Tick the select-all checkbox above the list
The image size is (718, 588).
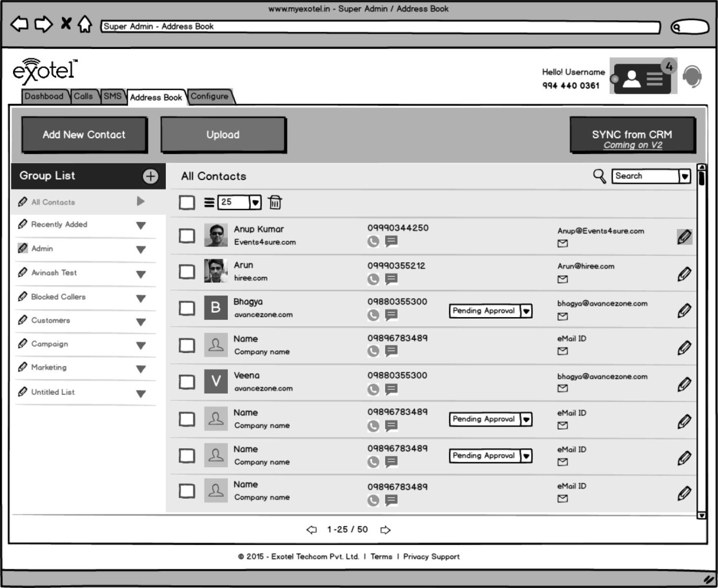coord(186,202)
